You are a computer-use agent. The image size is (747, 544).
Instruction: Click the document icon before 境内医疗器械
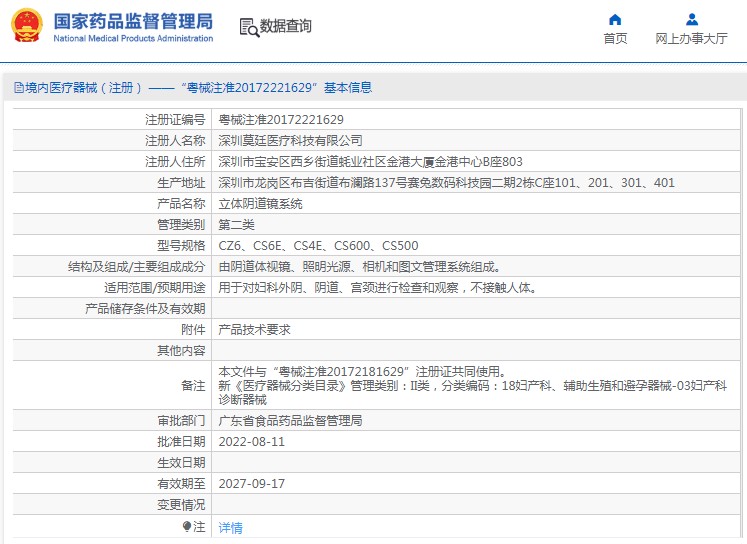[19, 88]
